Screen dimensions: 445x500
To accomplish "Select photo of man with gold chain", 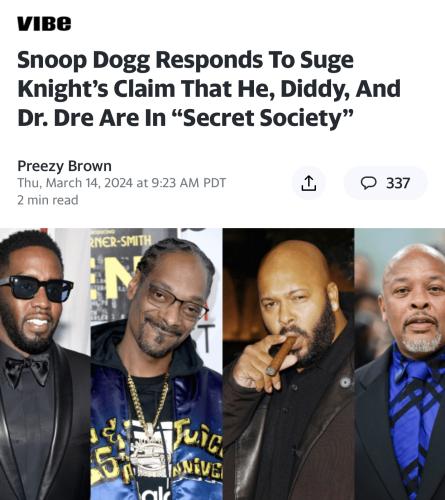I will click(157, 364).
